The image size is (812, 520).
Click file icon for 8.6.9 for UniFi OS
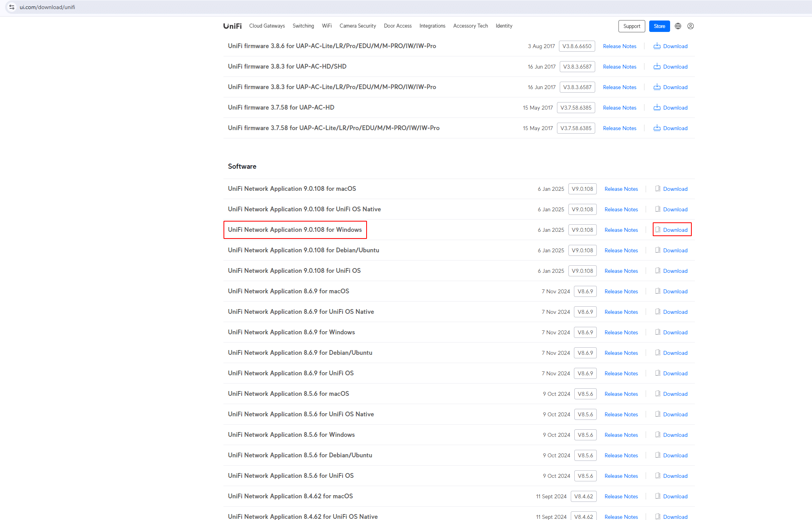[x=658, y=373]
